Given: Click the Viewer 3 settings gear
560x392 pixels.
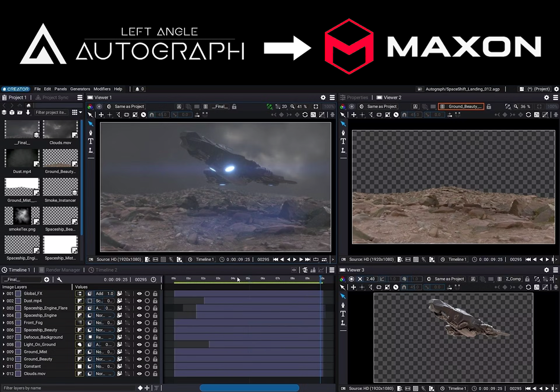Looking at the screenshot, I should tap(547, 270).
